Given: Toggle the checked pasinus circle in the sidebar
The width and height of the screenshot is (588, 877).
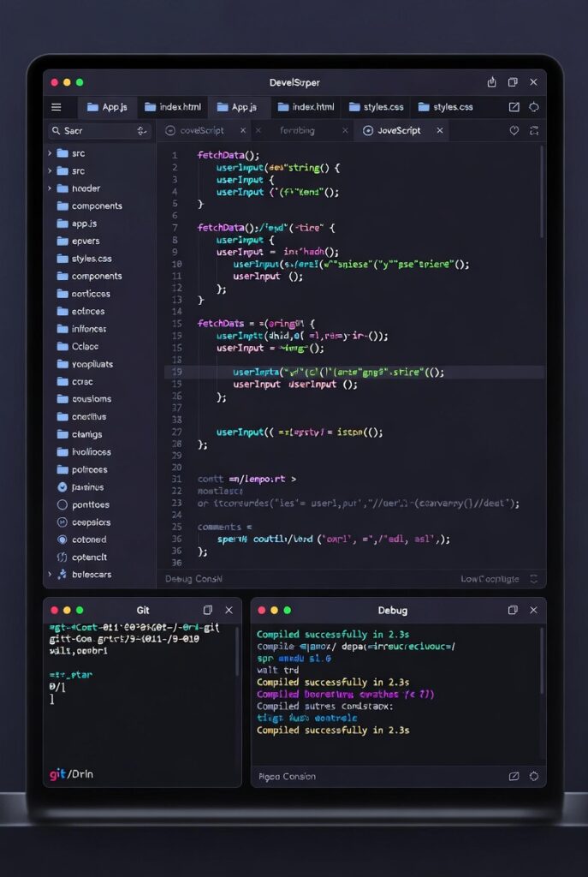Looking at the screenshot, I should 62,487.
